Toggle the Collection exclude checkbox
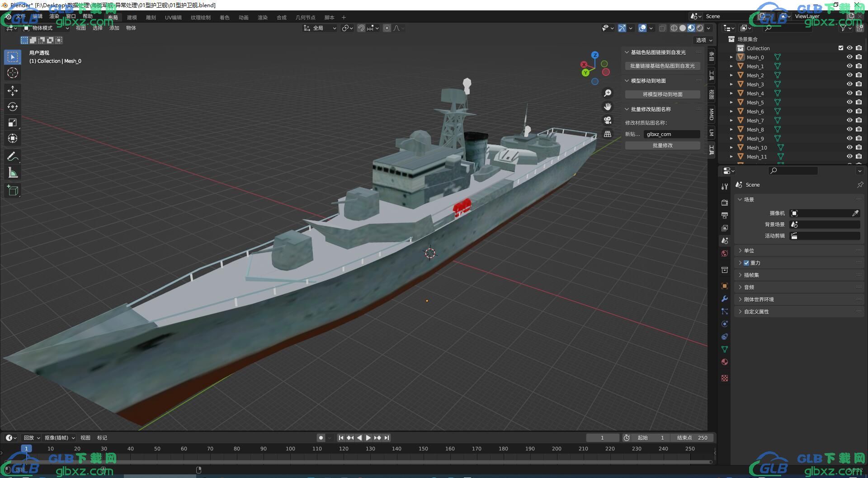This screenshot has height=478, width=868. pos(841,48)
